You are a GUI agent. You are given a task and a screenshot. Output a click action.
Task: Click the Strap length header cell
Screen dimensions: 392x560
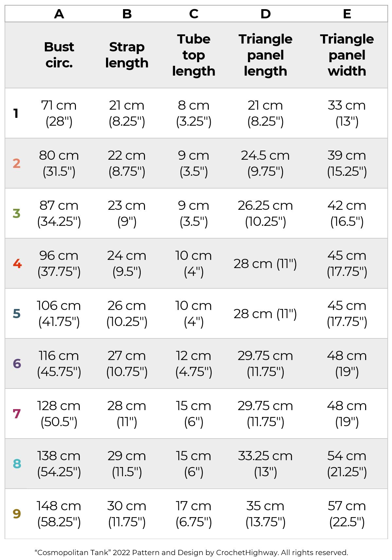pyautogui.click(x=127, y=55)
